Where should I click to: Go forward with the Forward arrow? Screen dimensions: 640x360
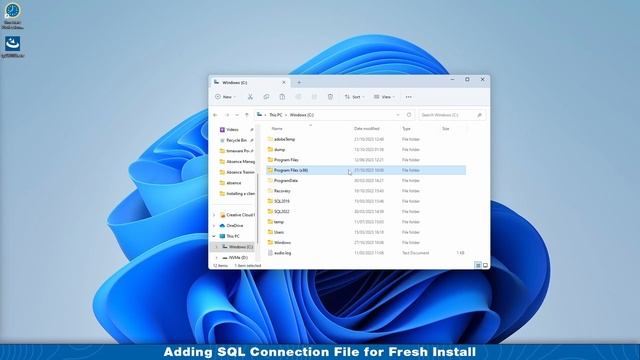coord(227,115)
